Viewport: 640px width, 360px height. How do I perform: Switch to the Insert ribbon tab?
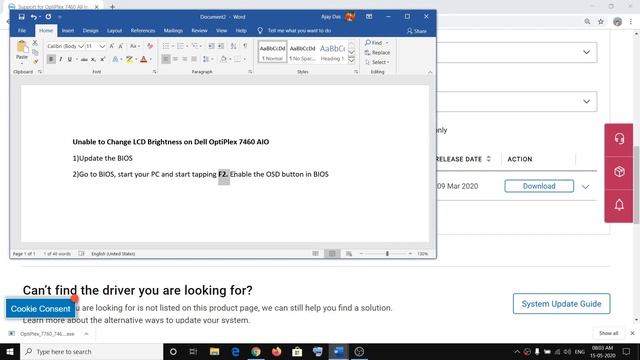click(68, 31)
